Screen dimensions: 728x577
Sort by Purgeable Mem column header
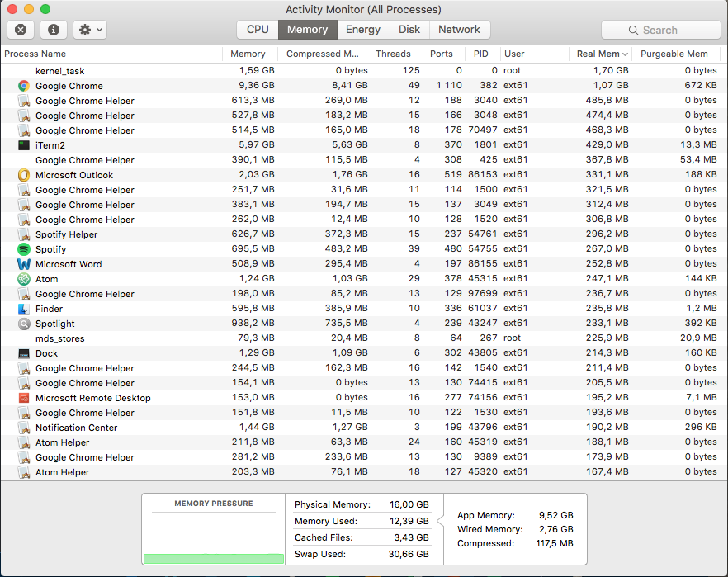point(674,54)
